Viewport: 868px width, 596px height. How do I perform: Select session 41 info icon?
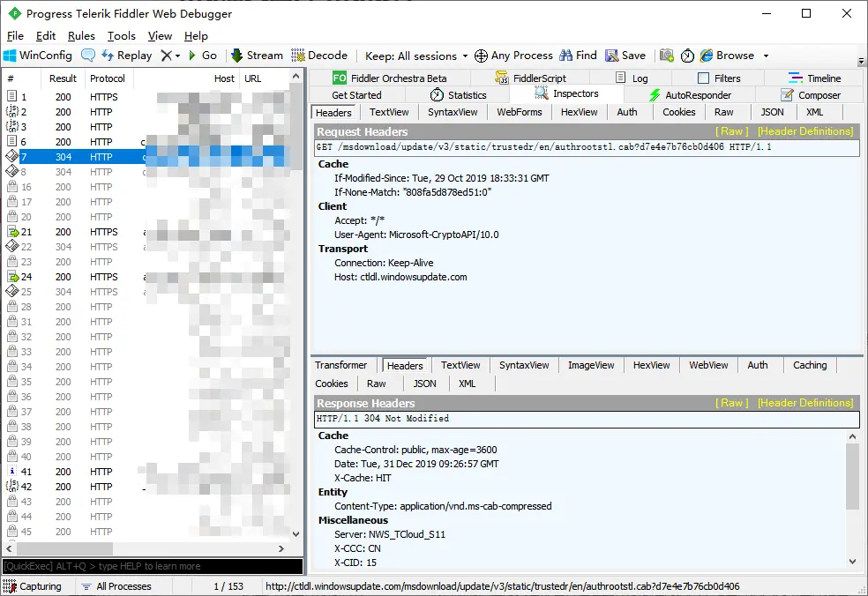[x=12, y=472]
